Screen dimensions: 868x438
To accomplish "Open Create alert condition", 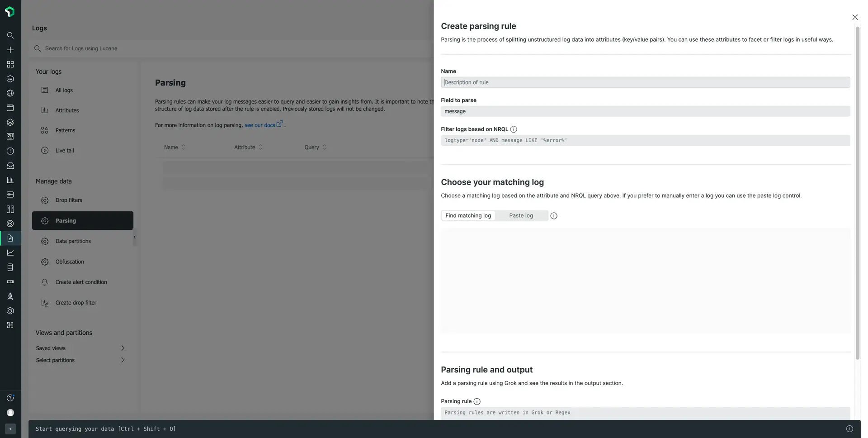I will point(83,282).
